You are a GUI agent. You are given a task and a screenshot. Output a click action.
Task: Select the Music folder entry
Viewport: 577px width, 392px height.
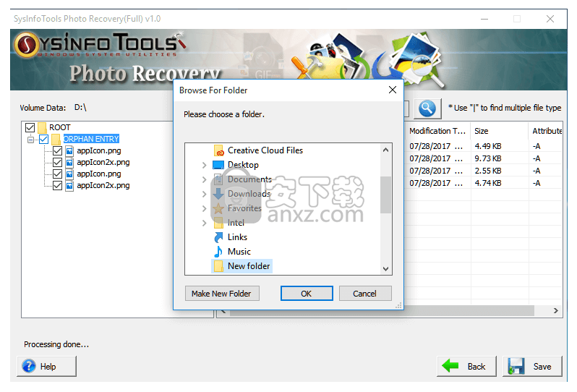[239, 252]
